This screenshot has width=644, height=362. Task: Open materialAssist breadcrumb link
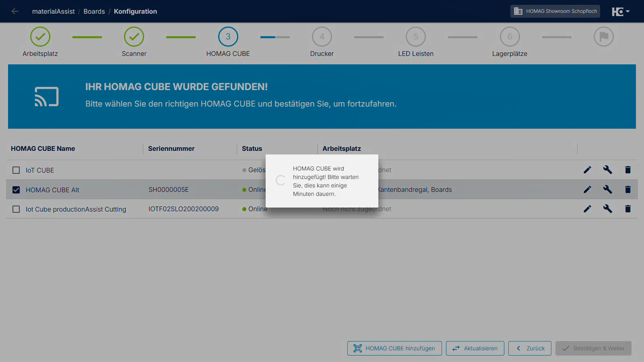coord(54,11)
